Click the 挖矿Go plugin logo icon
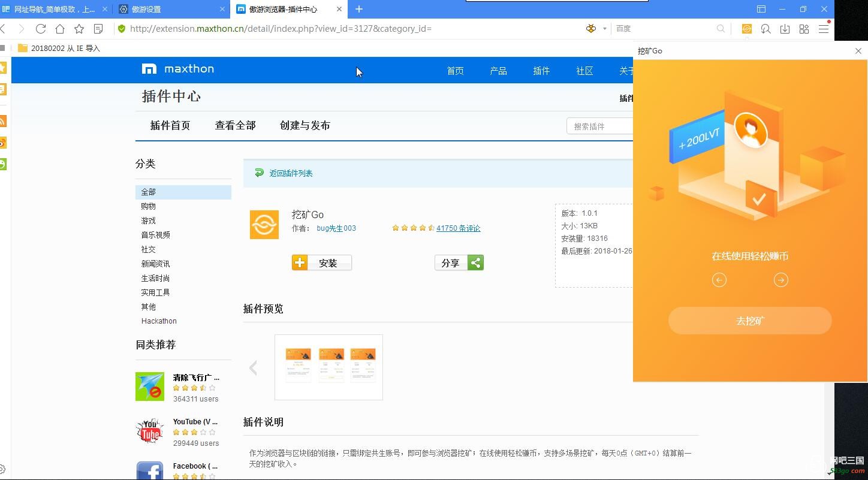 (264, 225)
